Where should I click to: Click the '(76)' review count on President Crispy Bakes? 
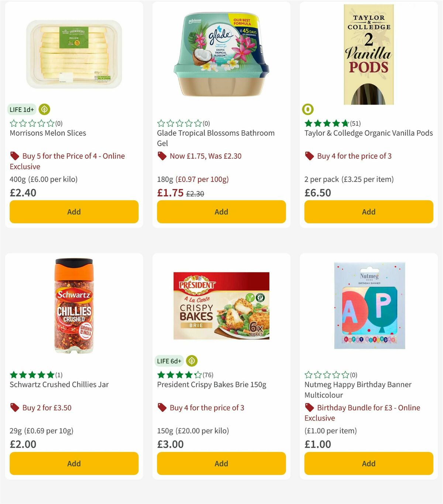[207, 374]
